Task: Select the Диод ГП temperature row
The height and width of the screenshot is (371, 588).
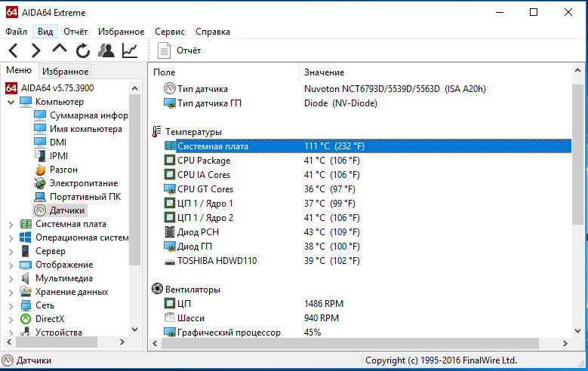Action: click(x=368, y=247)
